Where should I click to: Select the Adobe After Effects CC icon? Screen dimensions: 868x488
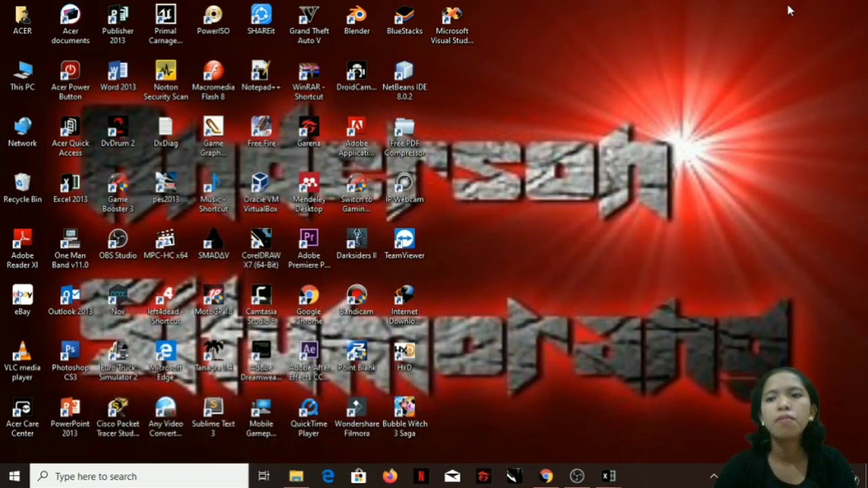tap(309, 361)
